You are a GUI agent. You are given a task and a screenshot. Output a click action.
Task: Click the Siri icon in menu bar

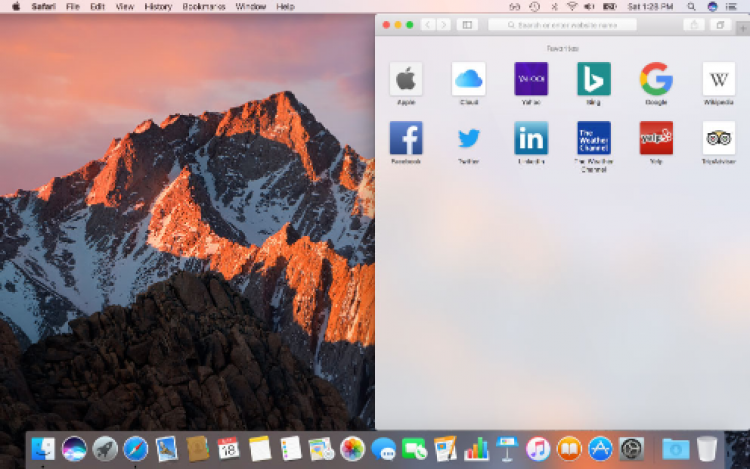pos(712,7)
